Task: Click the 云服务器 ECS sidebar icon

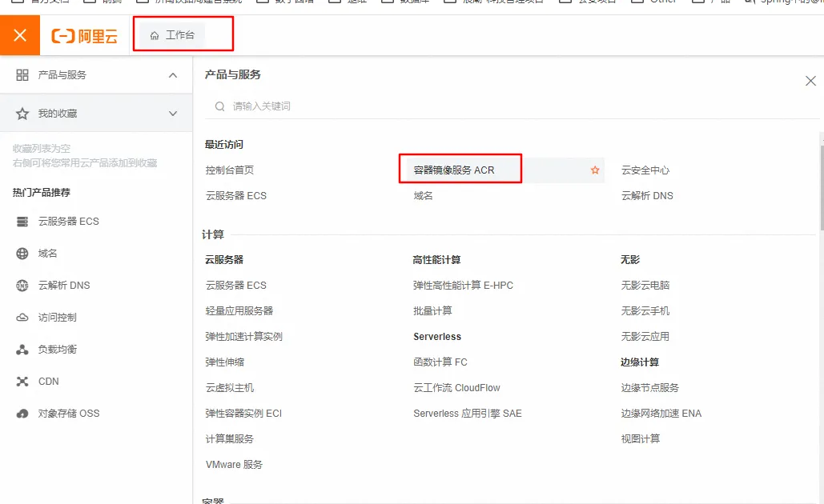Action: [x=22, y=222]
